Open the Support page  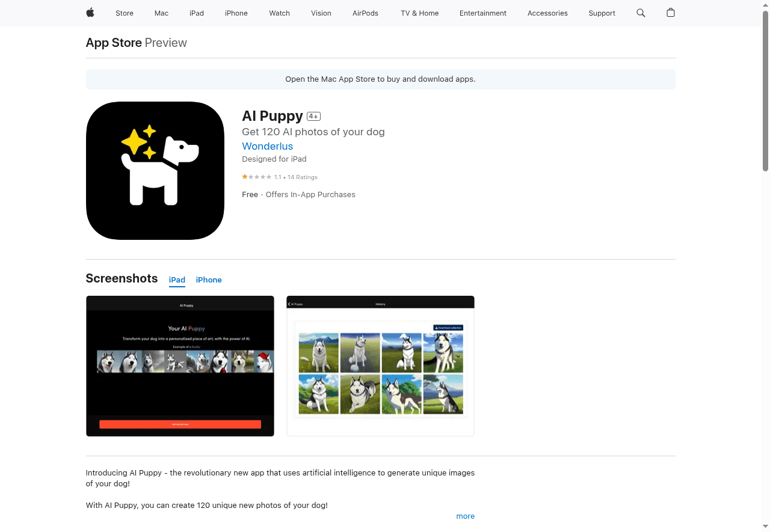click(x=601, y=13)
